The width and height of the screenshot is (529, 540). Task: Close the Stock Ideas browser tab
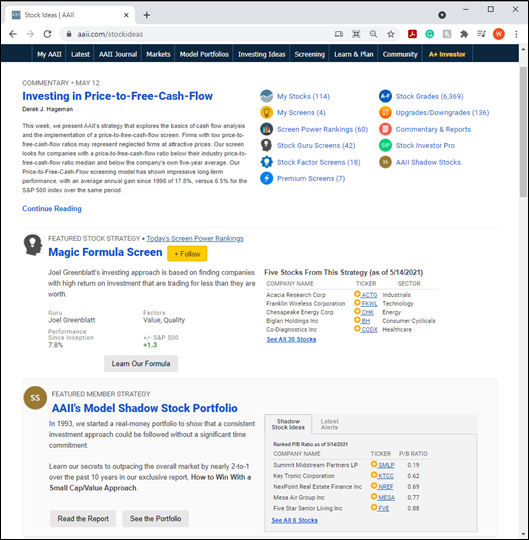[126, 15]
